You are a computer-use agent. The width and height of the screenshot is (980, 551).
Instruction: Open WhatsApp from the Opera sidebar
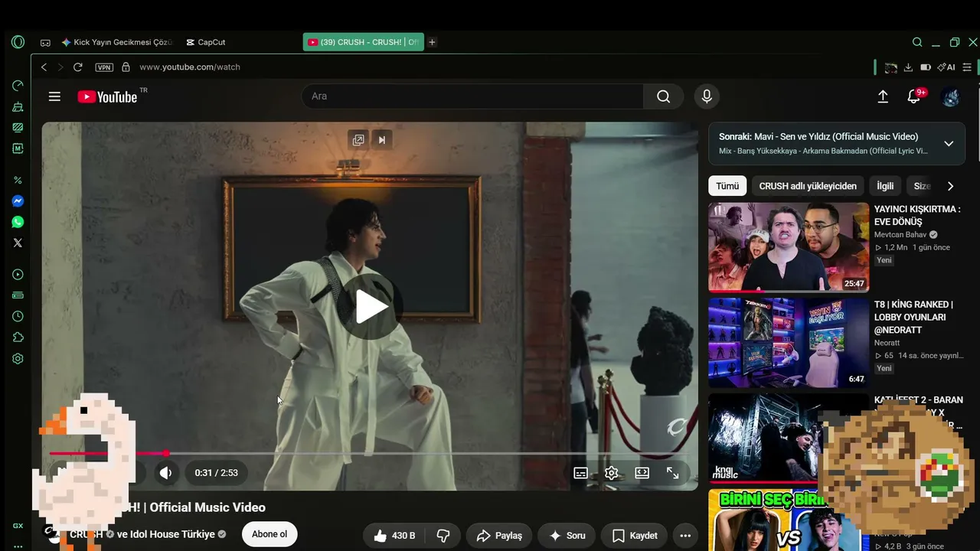[18, 222]
